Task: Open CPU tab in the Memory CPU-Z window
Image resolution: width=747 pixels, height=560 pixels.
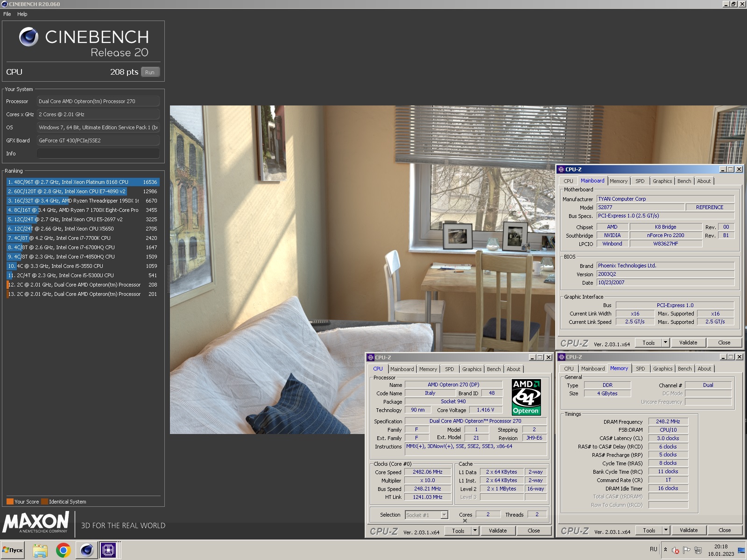Action: click(x=569, y=369)
